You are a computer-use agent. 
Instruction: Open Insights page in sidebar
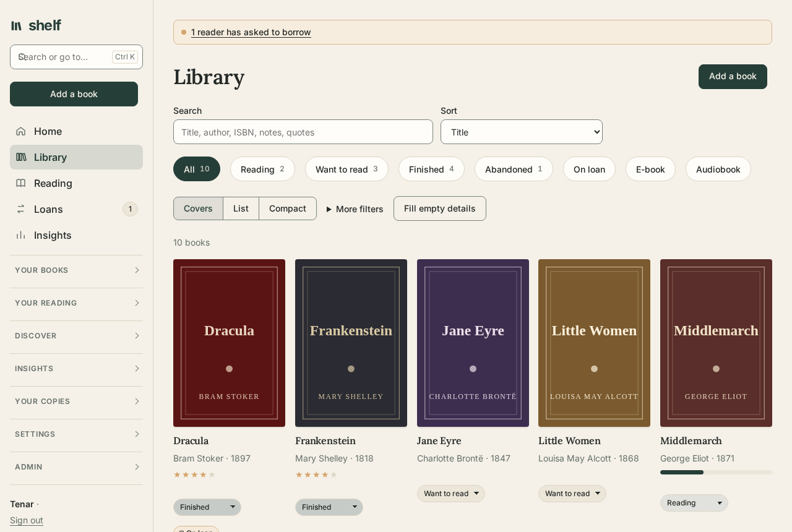coord(76,235)
